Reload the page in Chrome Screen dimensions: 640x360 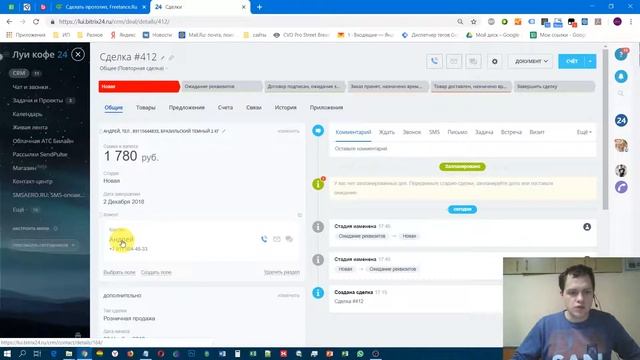click(36, 22)
